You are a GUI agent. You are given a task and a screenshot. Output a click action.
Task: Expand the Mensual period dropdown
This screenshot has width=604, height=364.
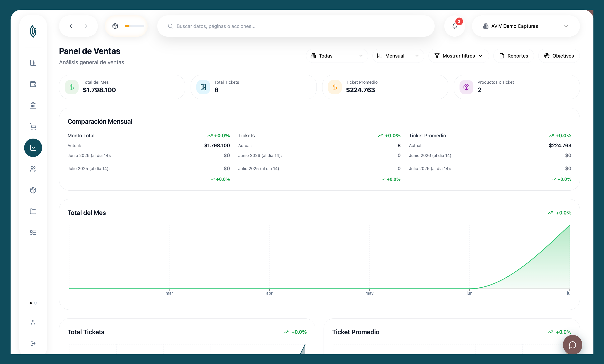point(398,56)
